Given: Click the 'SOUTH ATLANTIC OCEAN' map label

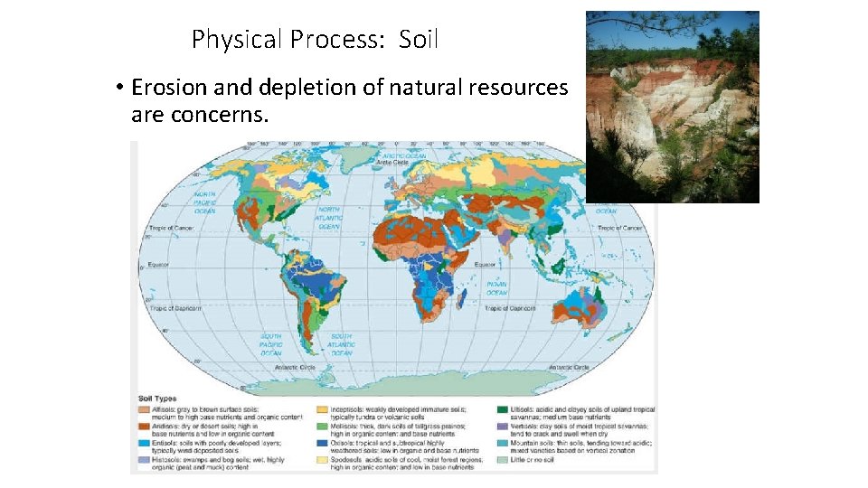Looking at the screenshot, I should [x=341, y=344].
